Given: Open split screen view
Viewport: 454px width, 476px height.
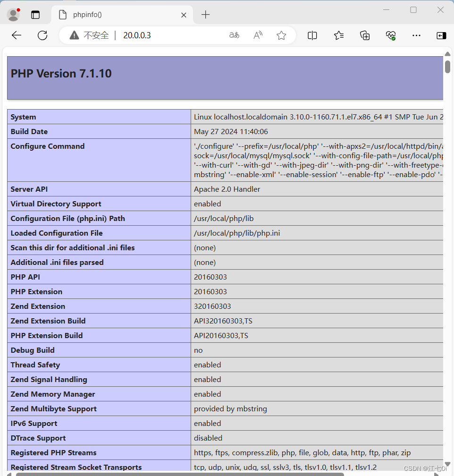Looking at the screenshot, I should click(312, 35).
